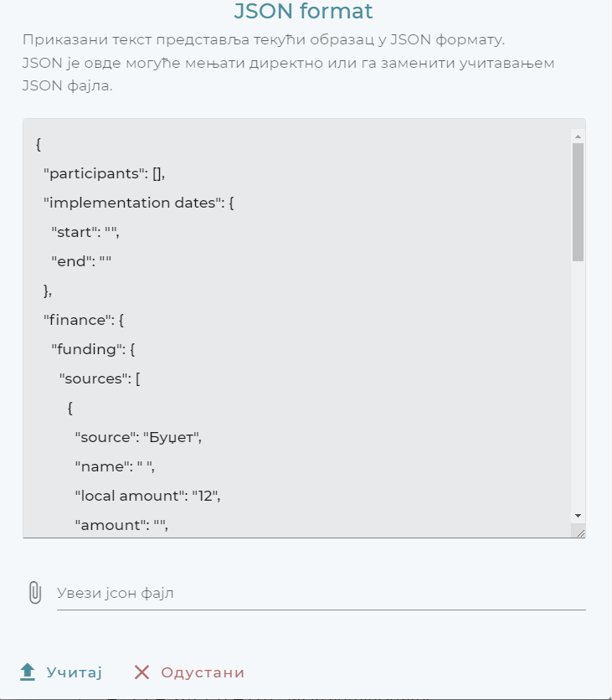This screenshot has height=700, width=612.
Task: Click the "source": "Буџет" line
Action: [138, 437]
